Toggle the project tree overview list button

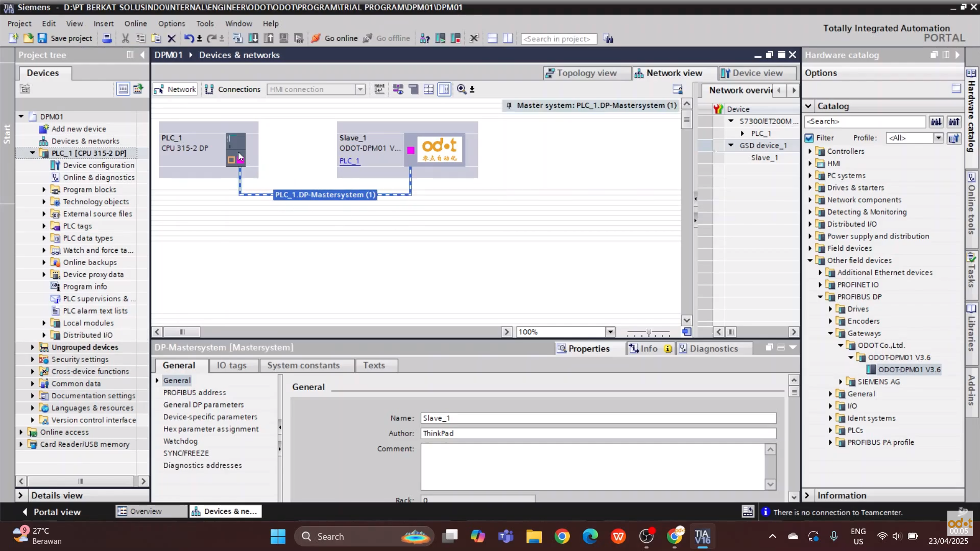click(123, 89)
